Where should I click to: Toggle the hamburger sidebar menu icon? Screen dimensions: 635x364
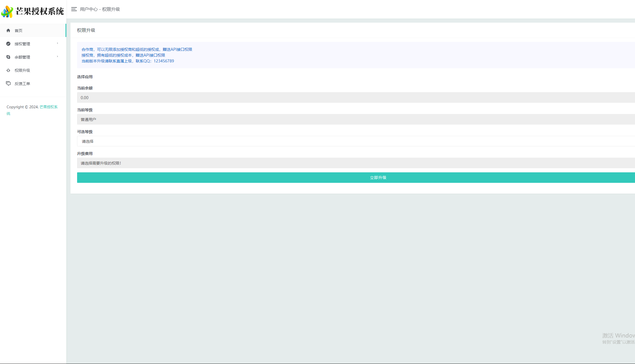(x=74, y=9)
